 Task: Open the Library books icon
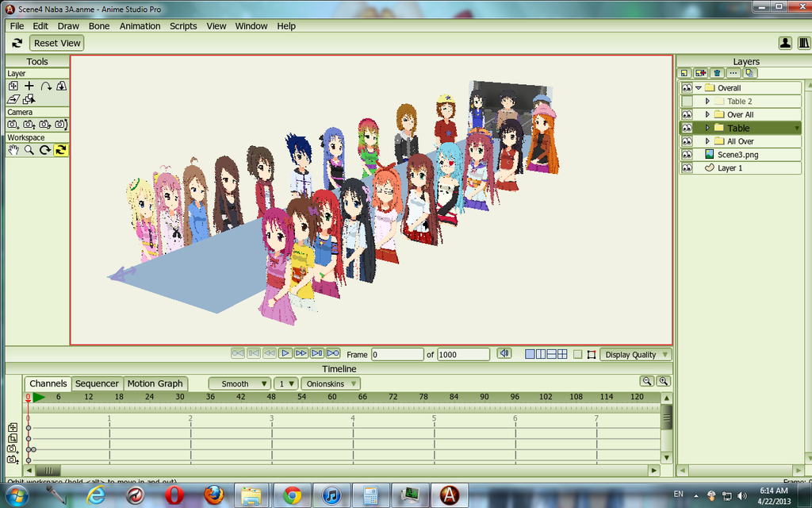(804, 43)
